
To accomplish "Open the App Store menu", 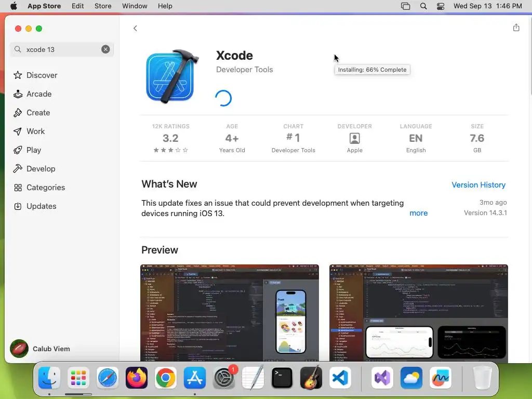I will pos(44,6).
